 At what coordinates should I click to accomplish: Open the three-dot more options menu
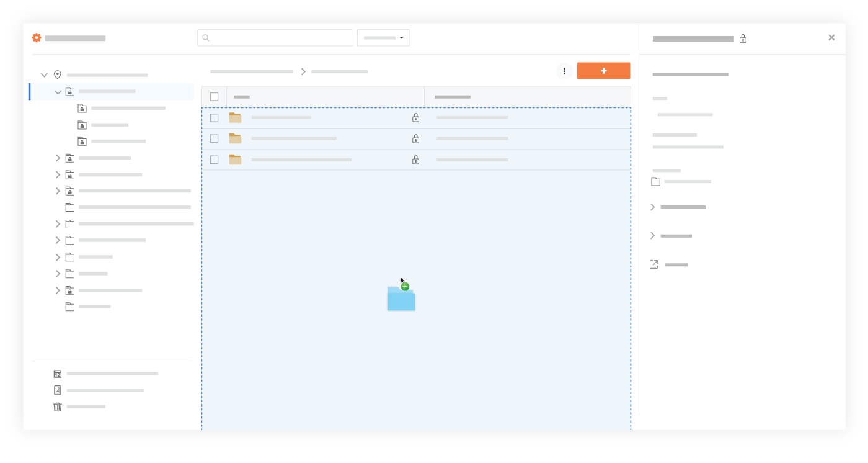point(564,71)
